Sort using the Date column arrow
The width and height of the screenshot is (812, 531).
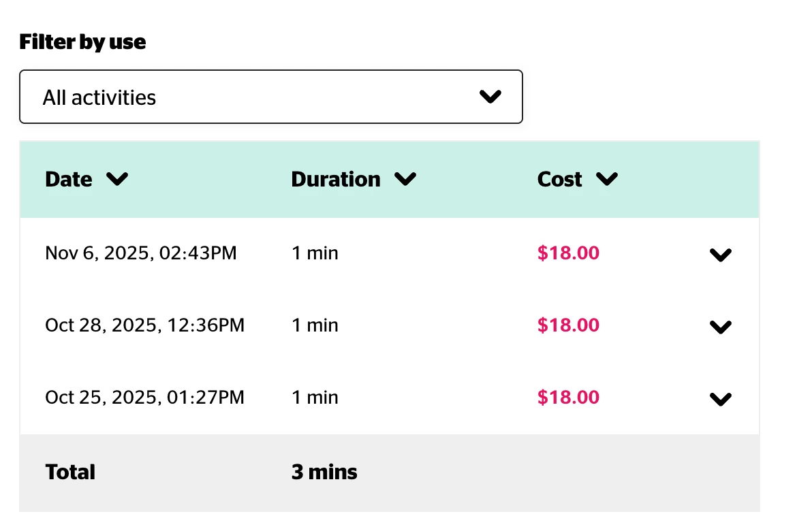[x=117, y=179]
